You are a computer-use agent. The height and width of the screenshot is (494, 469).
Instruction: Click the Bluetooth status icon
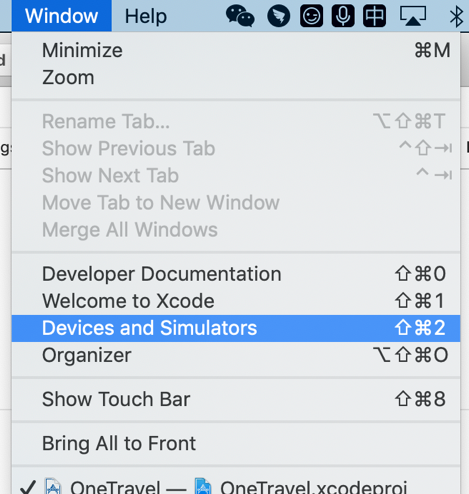click(456, 16)
